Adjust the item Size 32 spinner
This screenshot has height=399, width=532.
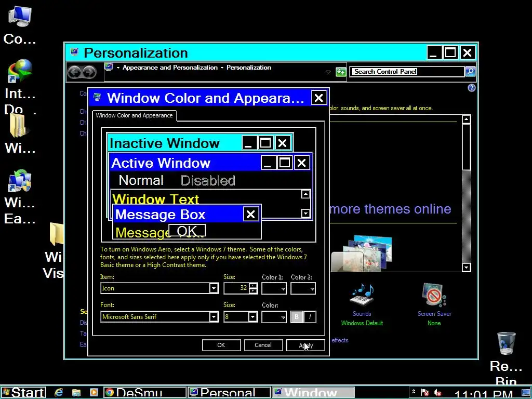pos(253,288)
